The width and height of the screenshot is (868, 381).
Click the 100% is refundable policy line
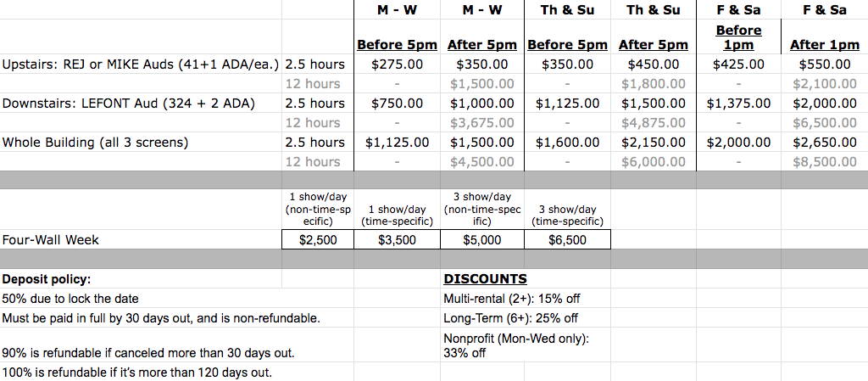136,373
